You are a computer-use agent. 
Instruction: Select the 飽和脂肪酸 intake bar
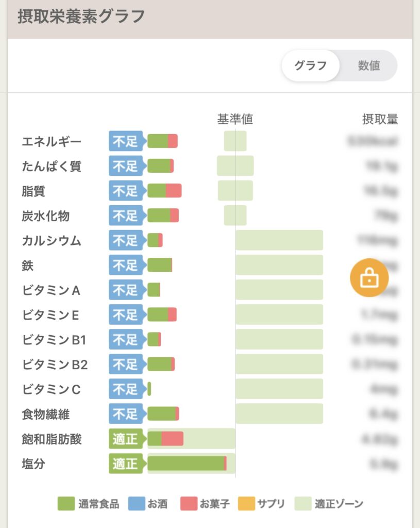tap(165, 438)
